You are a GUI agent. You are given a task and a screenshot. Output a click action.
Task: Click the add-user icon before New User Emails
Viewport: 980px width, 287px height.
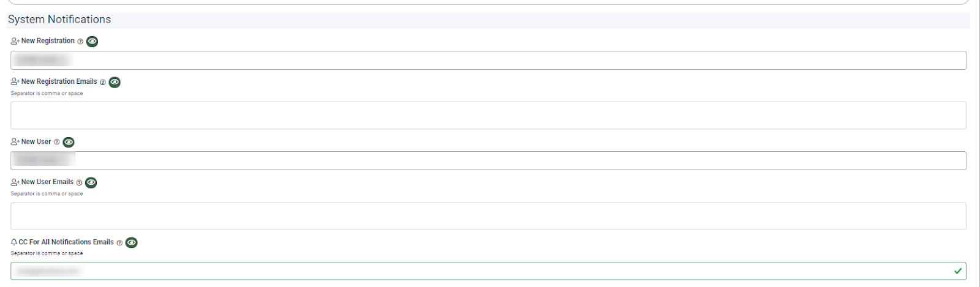click(15, 182)
